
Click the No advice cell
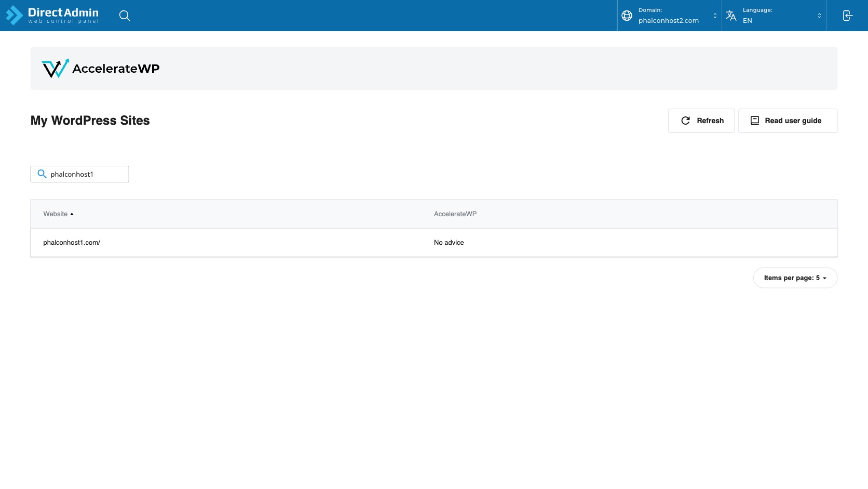(449, 243)
